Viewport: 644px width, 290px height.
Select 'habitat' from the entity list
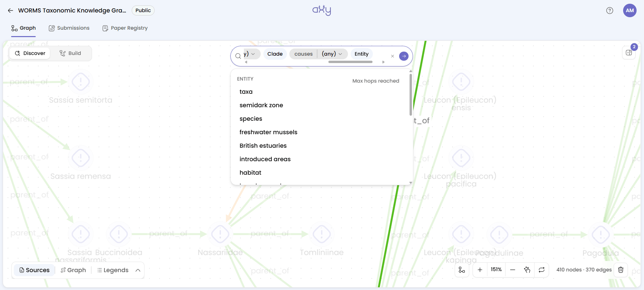click(x=320, y=173)
